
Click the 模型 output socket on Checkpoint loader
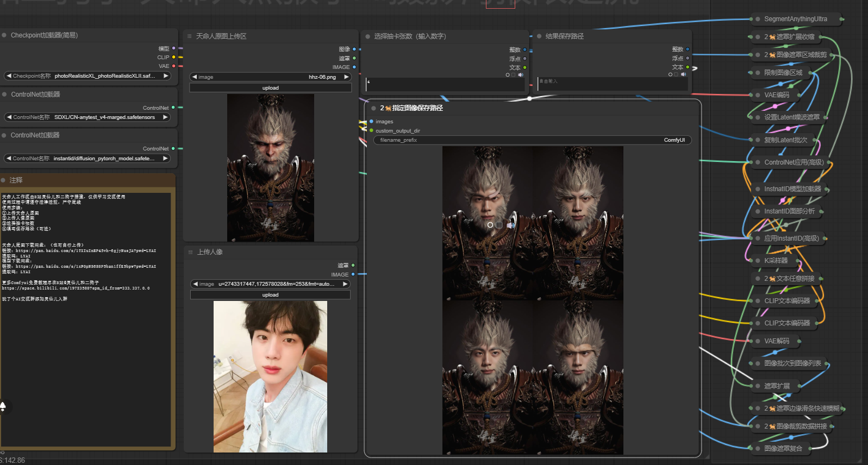pos(173,48)
